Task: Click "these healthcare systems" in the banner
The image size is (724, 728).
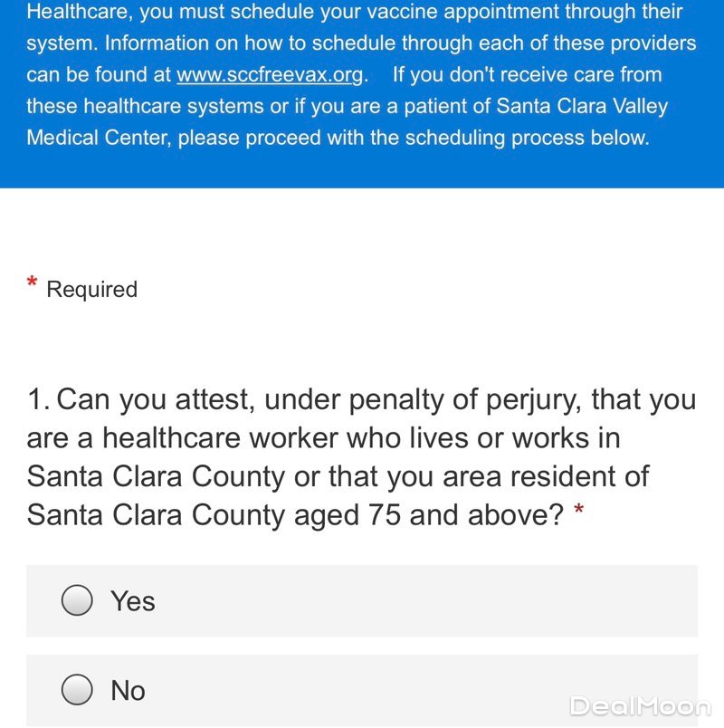Action: [154, 107]
